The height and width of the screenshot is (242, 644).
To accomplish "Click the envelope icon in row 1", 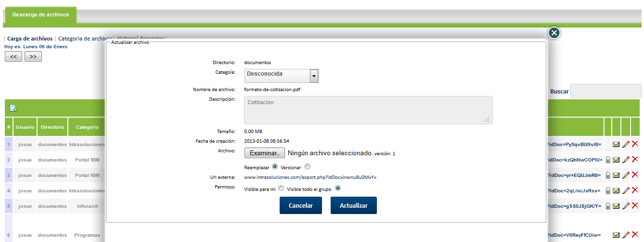I will pos(616,144).
